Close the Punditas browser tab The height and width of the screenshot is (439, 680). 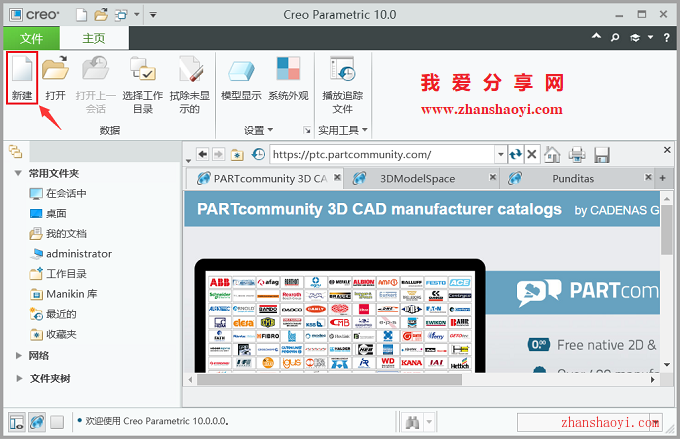tap(648, 177)
